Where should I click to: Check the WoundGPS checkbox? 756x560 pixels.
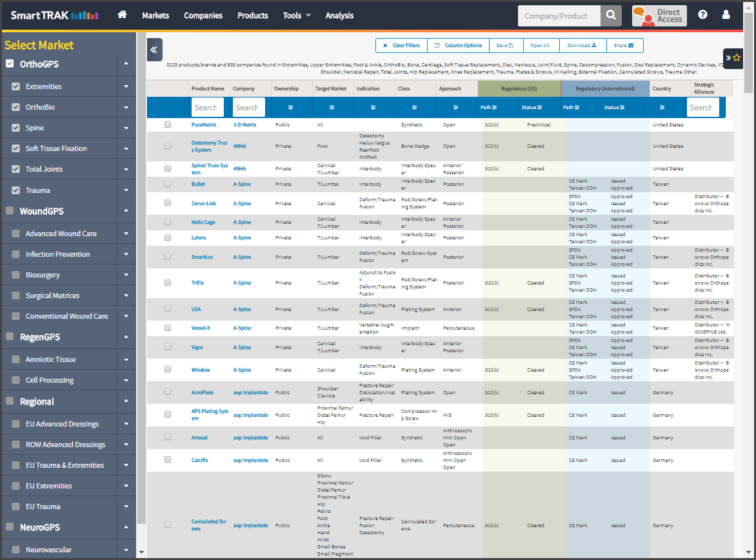pyautogui.click(x=10, y=211)
